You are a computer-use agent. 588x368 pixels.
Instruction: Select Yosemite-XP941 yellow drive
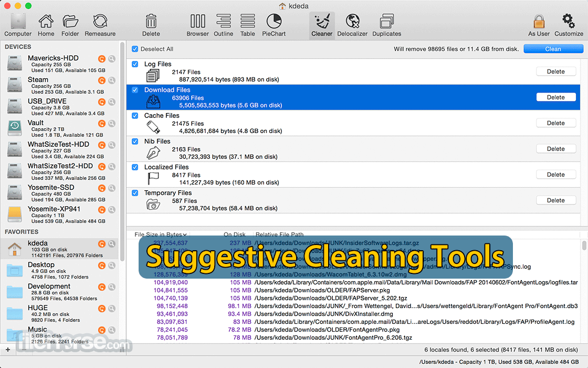(59, 214)
